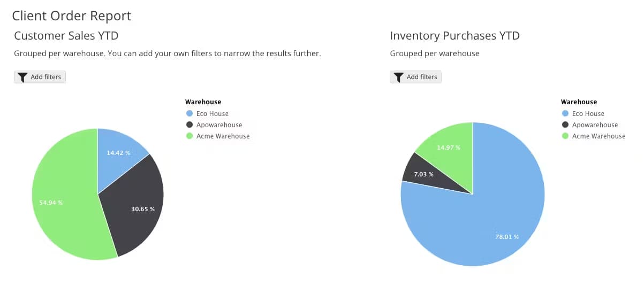Click the funnel icon under Customer Sales YTD
This screenshot has height=302, width=644.
coord(22,77)
